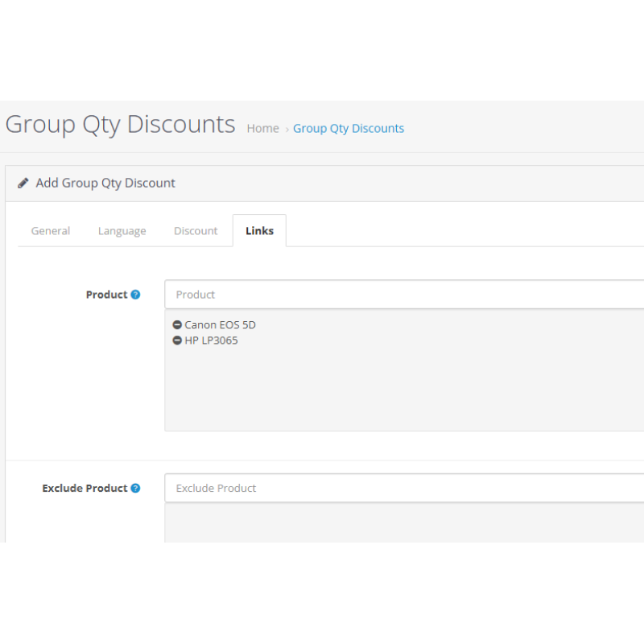Image resolution: width=644 pixels, height=644 pixels.
Task: Focus the Product autocomplete field
Action: point(404,295)
